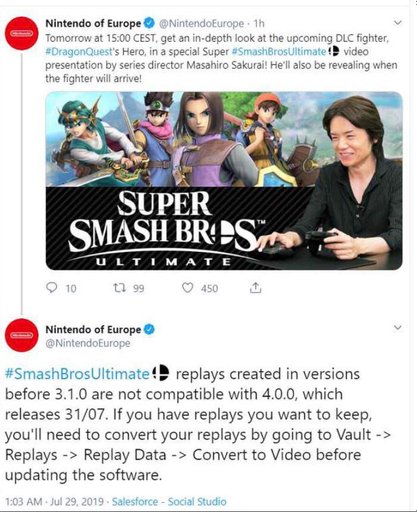
Task: Click Nintendo of Europe name on second tweet
Action: tap(93, 329)
